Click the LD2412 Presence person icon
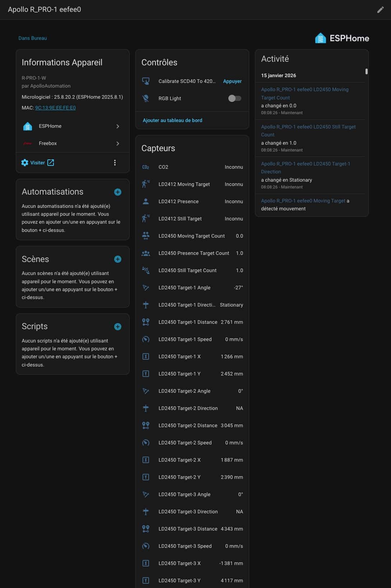391x588 pixels. pos(146,201)
